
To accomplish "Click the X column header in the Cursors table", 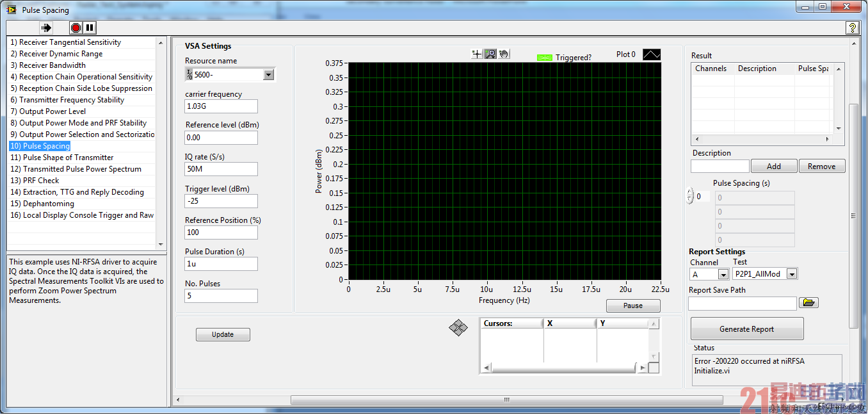I will tap(570, 323).
